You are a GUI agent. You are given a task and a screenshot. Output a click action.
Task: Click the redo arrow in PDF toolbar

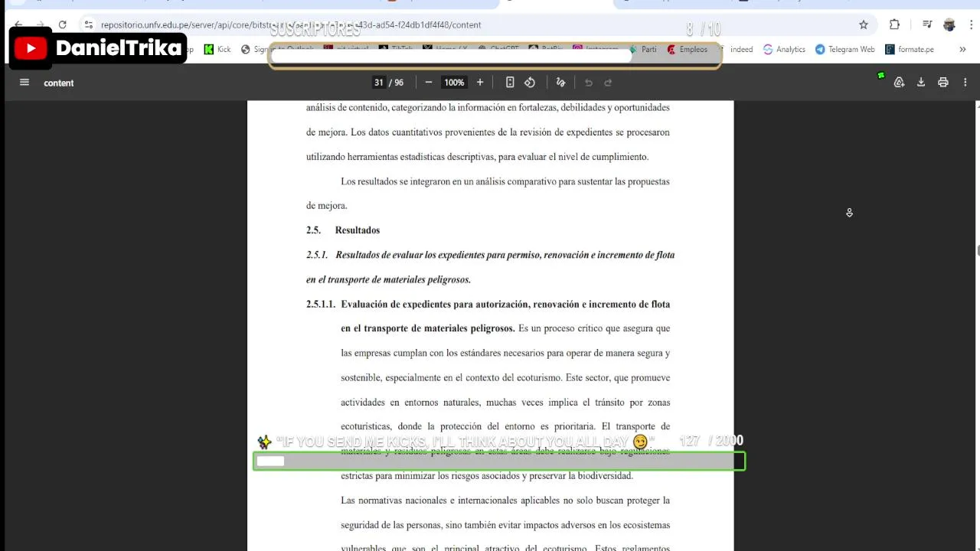609,83
